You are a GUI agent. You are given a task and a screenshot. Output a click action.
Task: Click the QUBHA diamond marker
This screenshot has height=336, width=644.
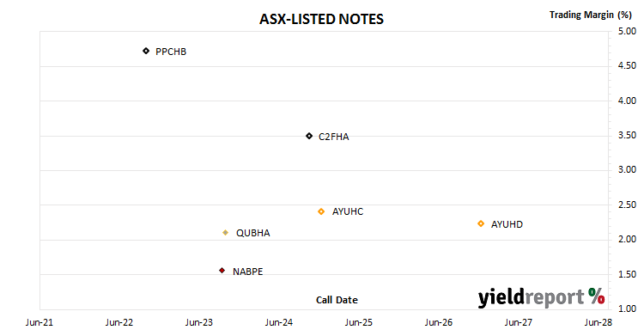[225, 233]
